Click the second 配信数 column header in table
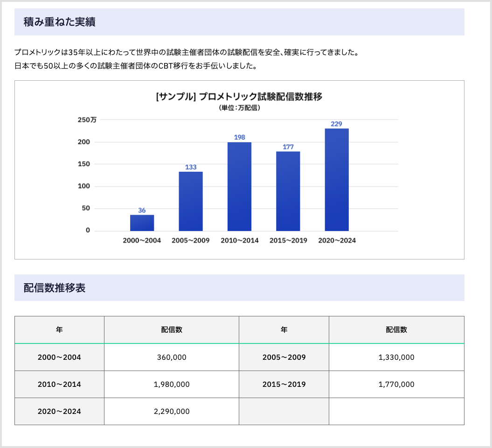 396,329
